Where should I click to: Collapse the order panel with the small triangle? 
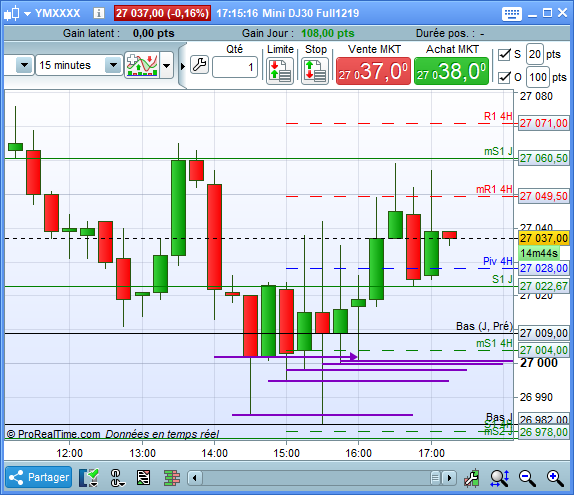tap(183, 66)
